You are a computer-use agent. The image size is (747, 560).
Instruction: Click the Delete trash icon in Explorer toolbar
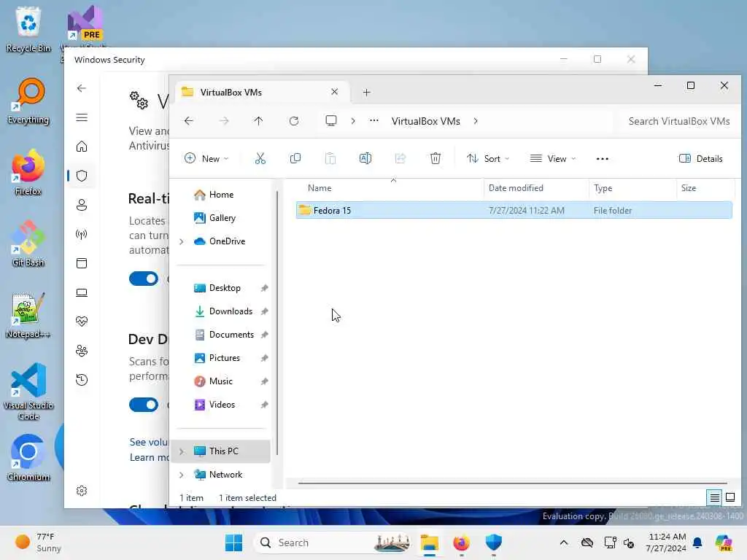tap(435, 158)
